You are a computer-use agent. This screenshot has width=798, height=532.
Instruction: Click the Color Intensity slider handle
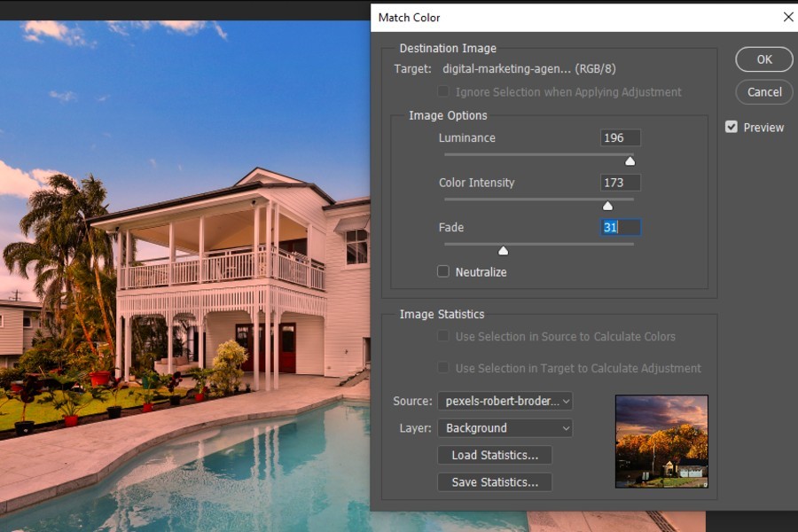click(607, 205)
